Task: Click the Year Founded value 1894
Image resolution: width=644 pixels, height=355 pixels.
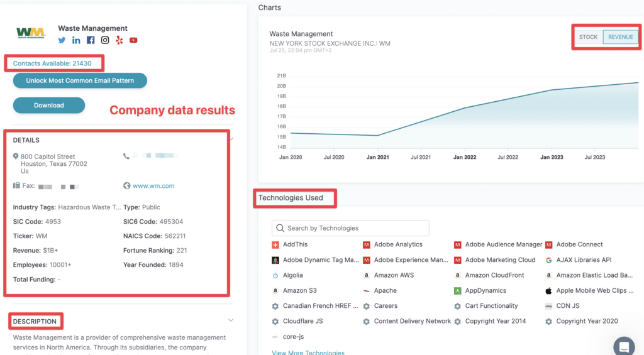Action: point(176,265)
